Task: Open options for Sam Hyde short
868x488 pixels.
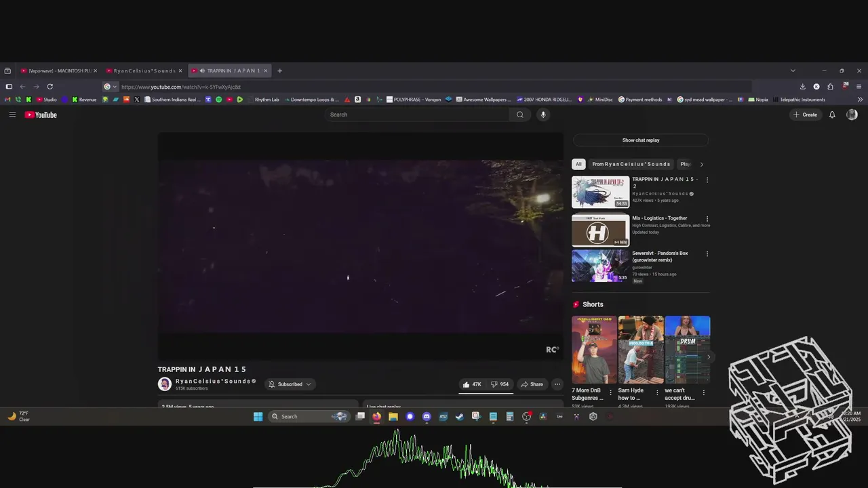Action: (x=657, y=392)
